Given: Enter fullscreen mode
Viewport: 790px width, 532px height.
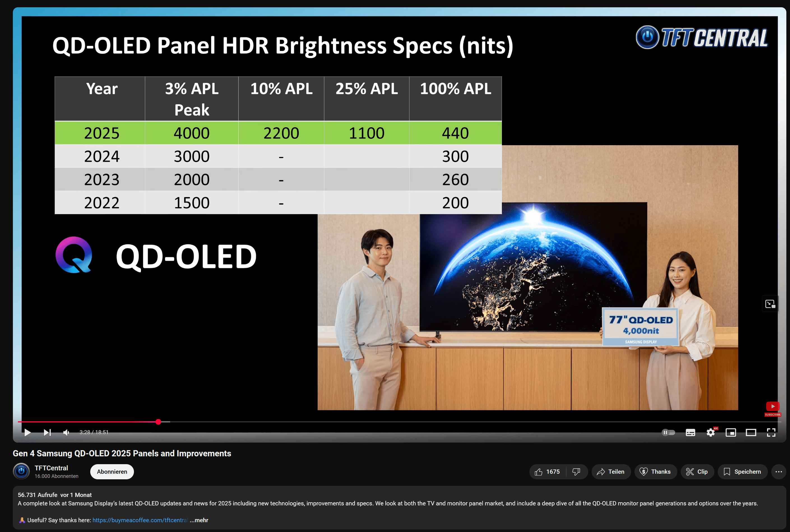Looking at the screenshot, I should click(x=771, y=432).
